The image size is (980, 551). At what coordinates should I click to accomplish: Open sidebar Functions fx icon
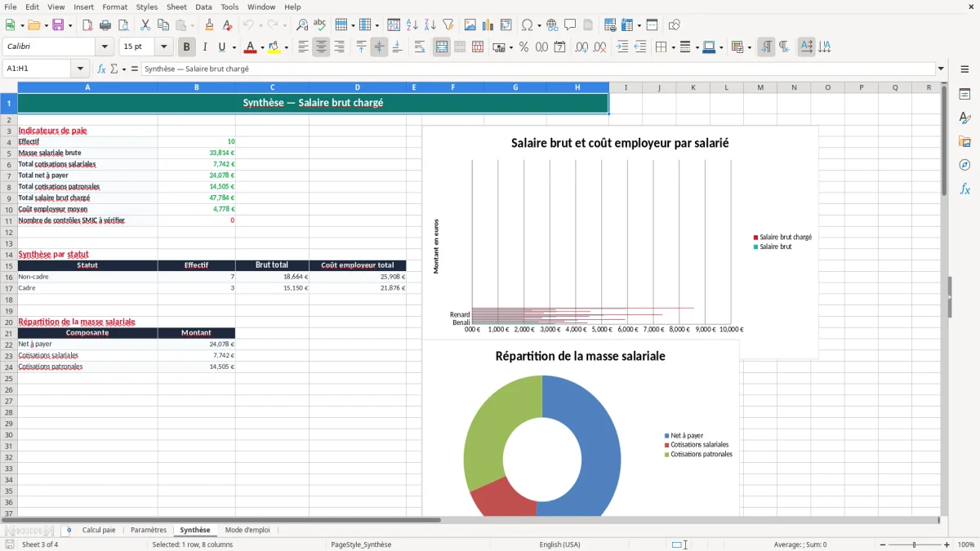point(964,189)
